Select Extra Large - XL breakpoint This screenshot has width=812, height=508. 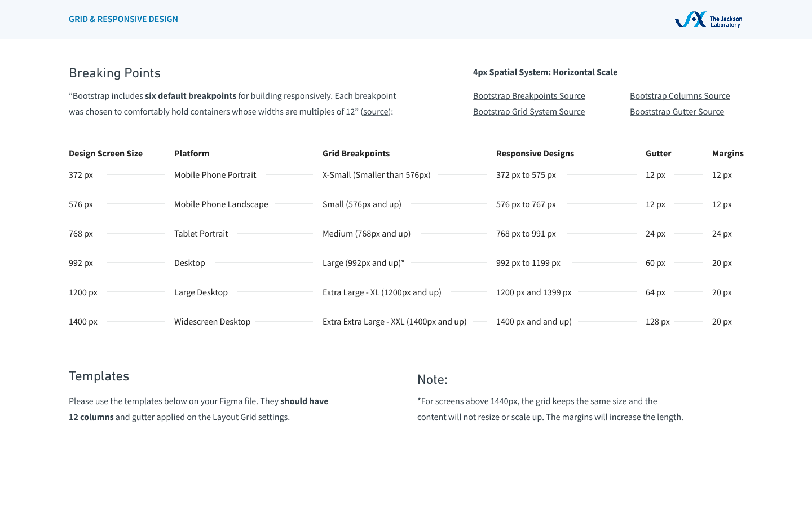click(382, 292)
